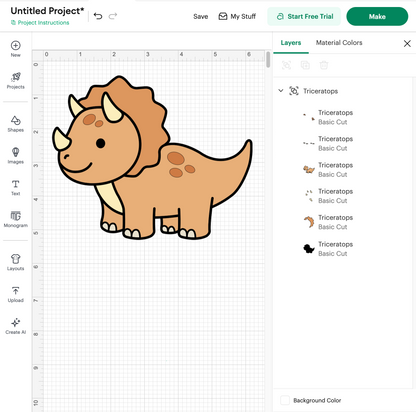Toggle the Background Color checkbox
The width and height of the screenshot is (416, 412).
pyautogui.click(x=285, y=400)
